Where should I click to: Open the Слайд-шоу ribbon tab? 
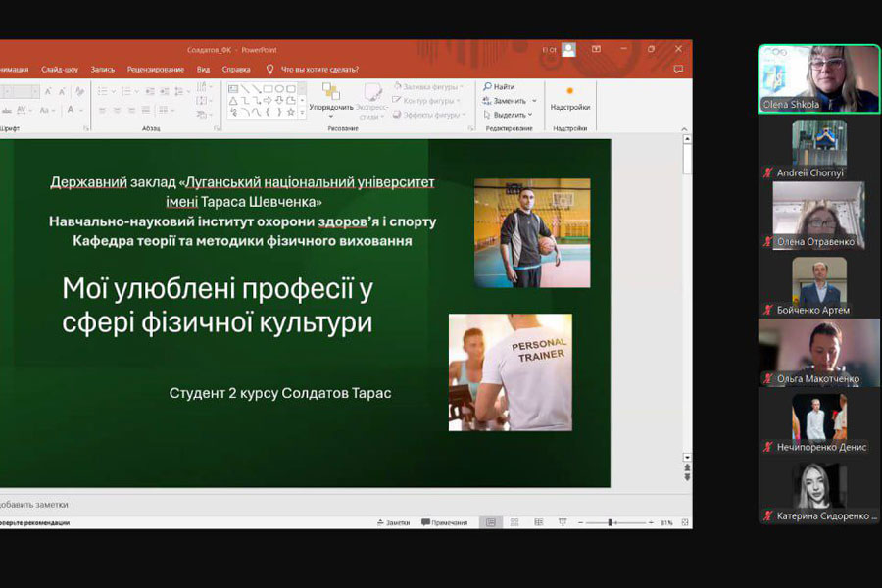tap(60, 70)
